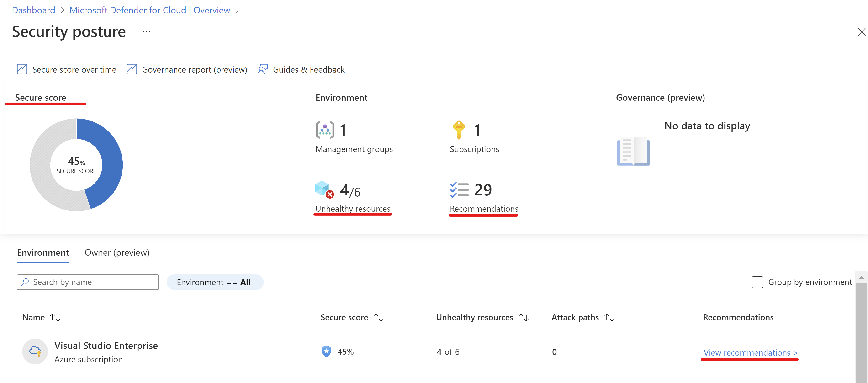Switch to the Owner (preview) tab

116,252
